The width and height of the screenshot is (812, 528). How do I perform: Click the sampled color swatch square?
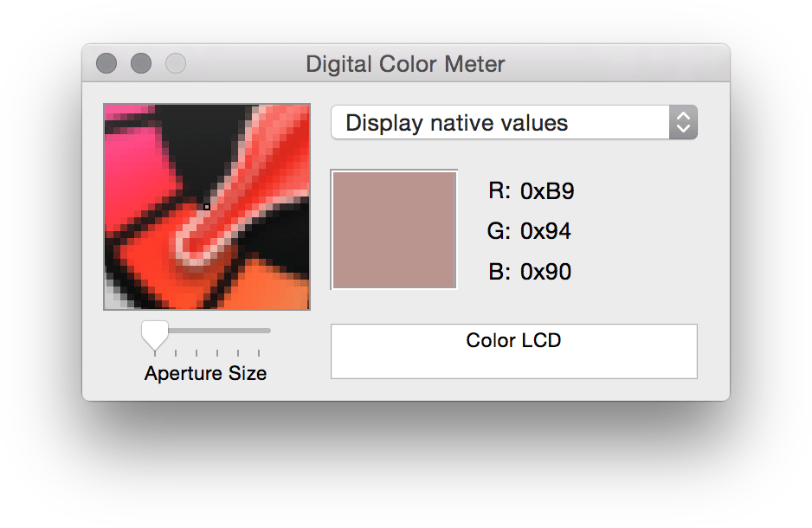pos(394,229)
